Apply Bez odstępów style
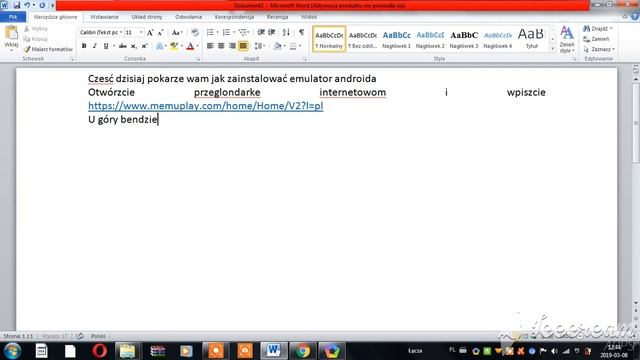Screen dimensions: 640x360 363,39
